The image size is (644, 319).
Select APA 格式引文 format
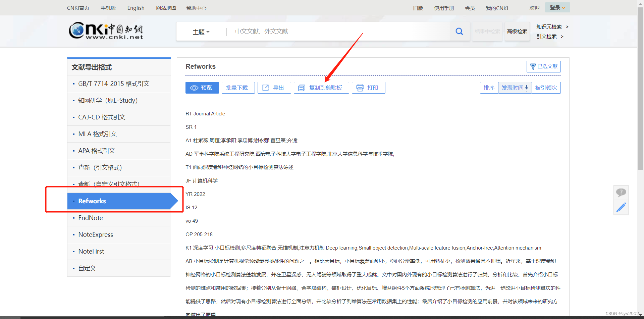(119, 151)
